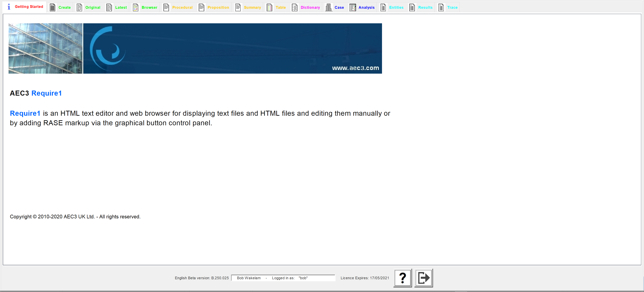
Task: Click the Procedural tab's document icon
Action: click(x=166, y=8)
